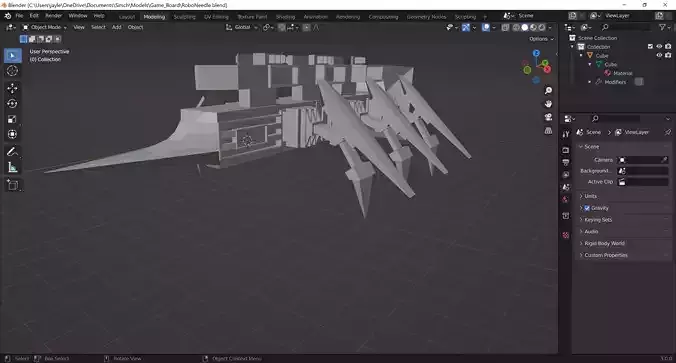Switch perspective/orthographic grid icon
This screenshot has width=676, height=363.
click(548, 131)
